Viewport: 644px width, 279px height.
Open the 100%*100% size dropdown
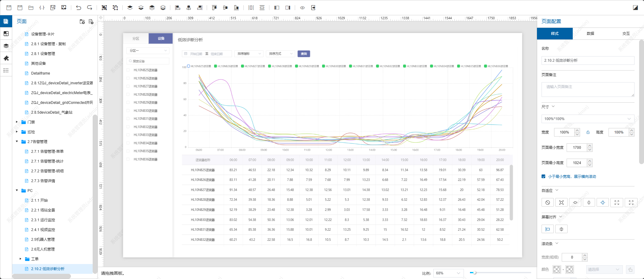click(588, 119)
